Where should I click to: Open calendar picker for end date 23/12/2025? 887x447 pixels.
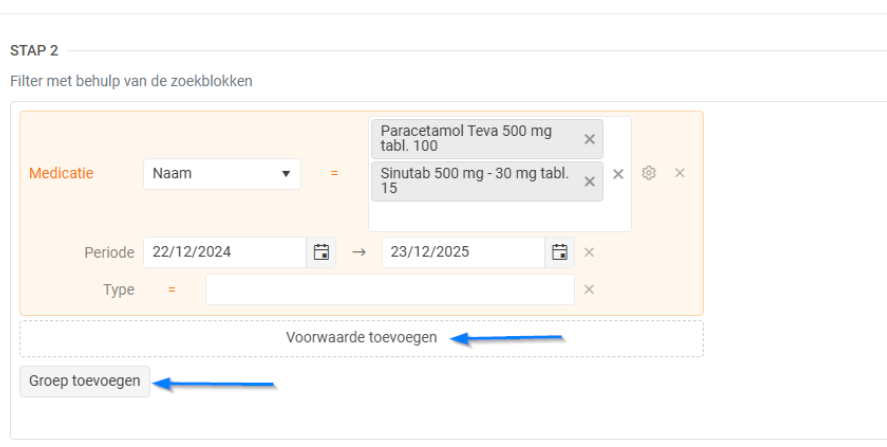[560, 252]
